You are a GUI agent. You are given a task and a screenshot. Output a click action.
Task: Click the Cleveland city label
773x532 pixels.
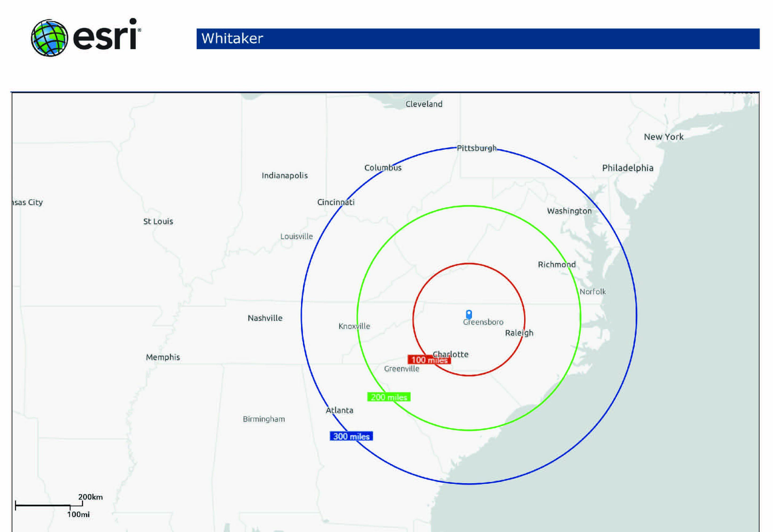coord(424,104)
